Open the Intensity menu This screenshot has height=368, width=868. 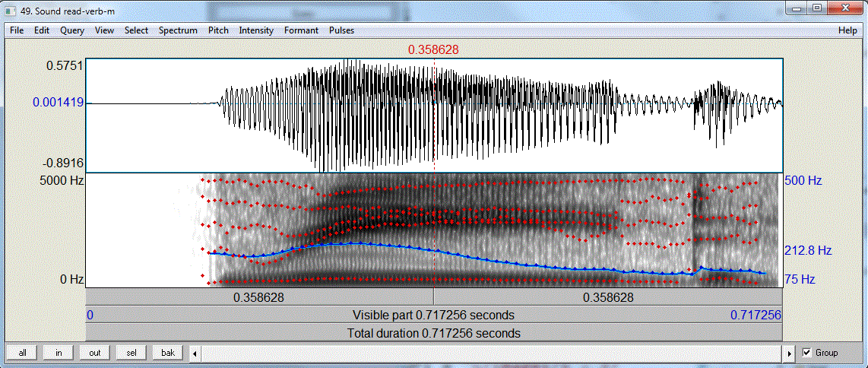pyautogui.click(x=256, y=30)
